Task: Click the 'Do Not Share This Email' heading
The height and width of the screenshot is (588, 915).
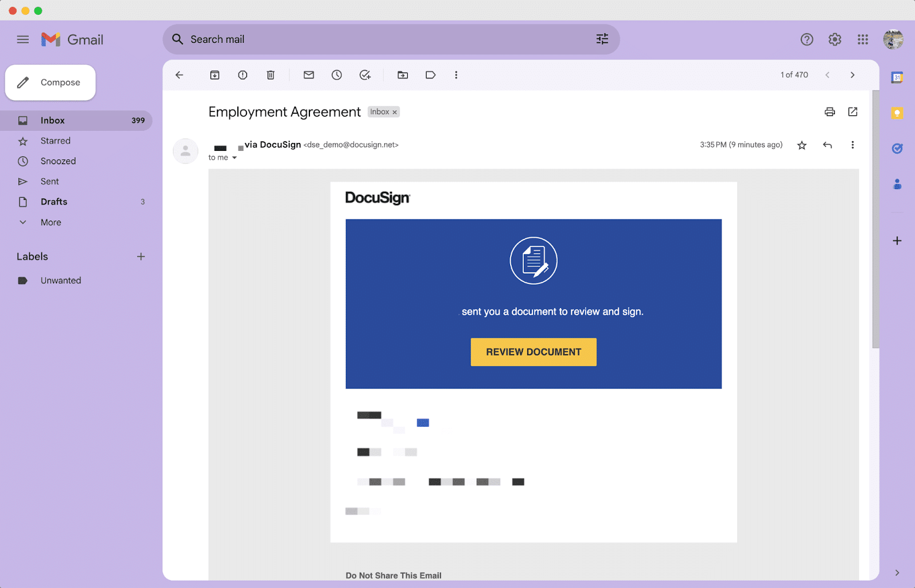Action: tap(393, 575)
